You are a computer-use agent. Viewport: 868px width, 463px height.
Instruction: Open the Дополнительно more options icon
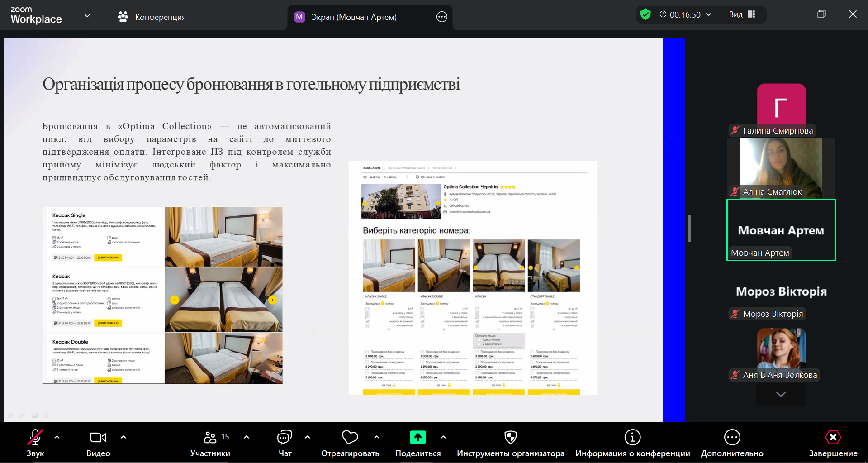pyautogui.click(x=732, y=438)
